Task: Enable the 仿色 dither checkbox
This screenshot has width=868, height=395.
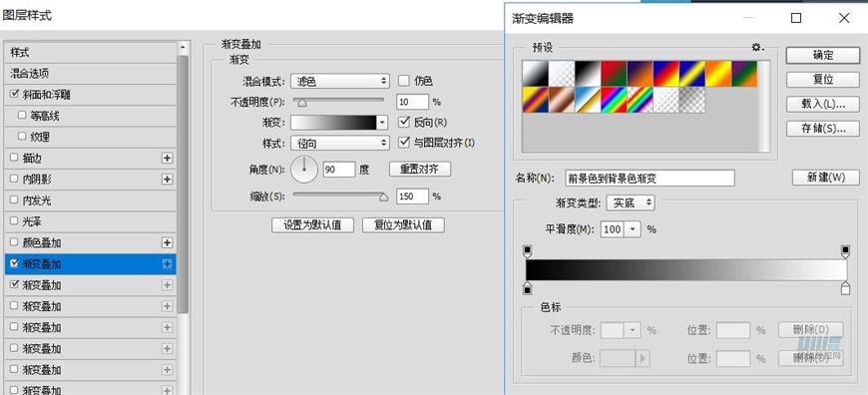Action: click(403, 81)
